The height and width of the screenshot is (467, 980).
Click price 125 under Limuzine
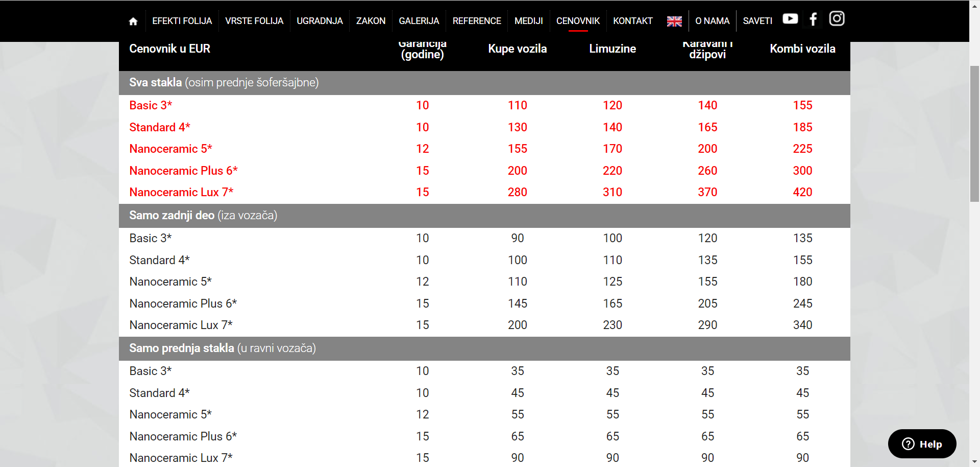pos(612,282)
